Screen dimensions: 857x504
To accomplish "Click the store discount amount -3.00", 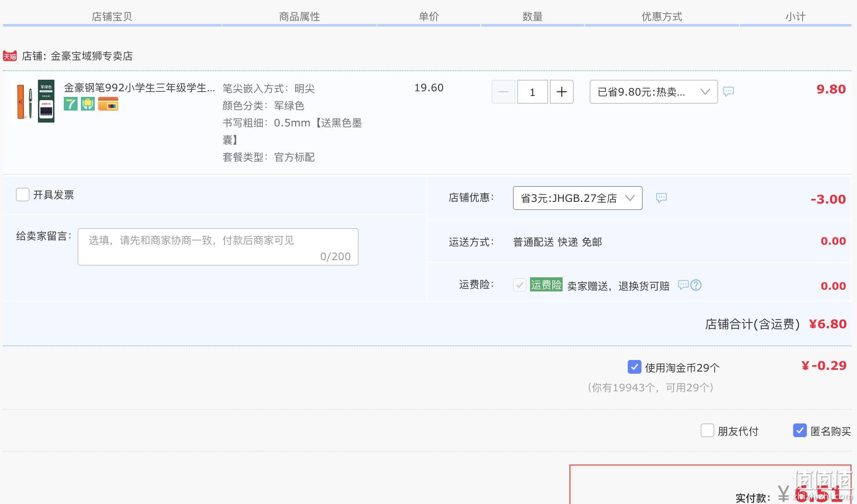I will coord(828,199).
